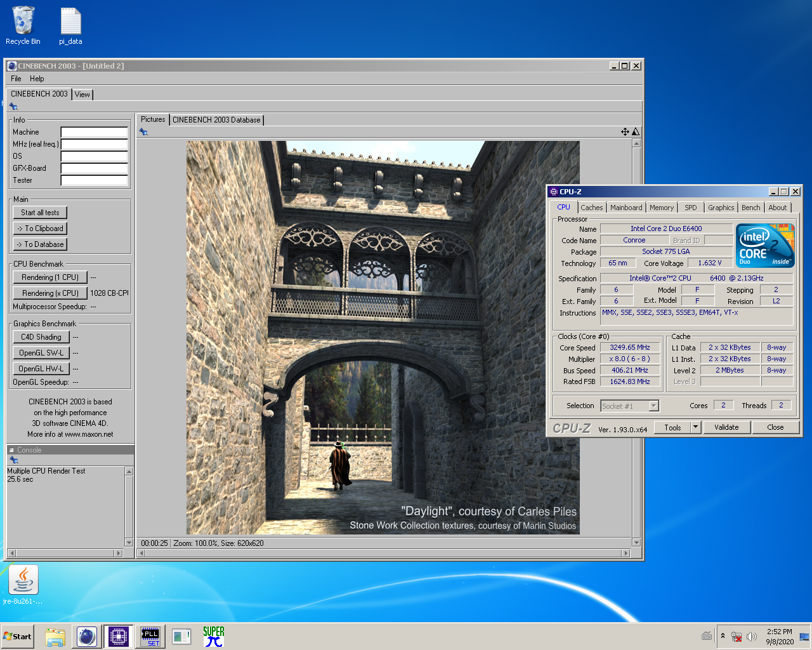The width and height of the screenshot is (812, 650).
Task: Click the Tester input field
Action: coord(95,180)
